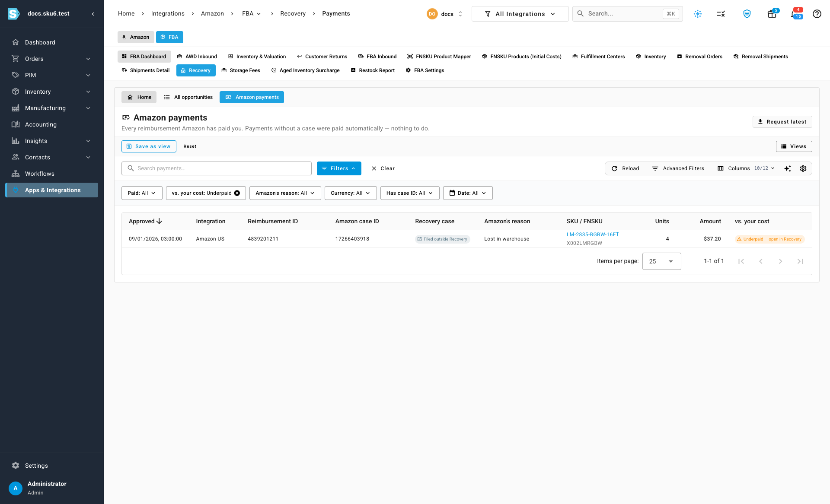Go to the Recovery Home tab
The height and width of the screenshot is (504, 830).
139,97
